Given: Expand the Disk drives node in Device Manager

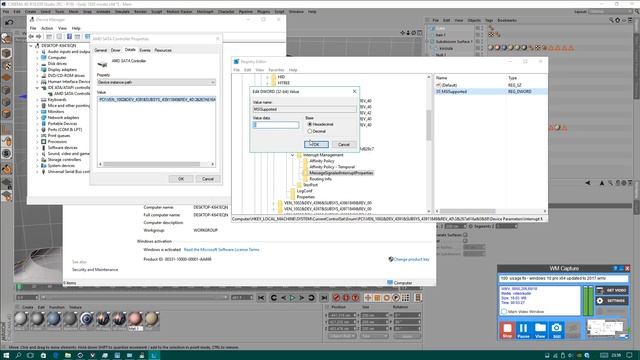Looking at the screenshot, I should (37, 64).
